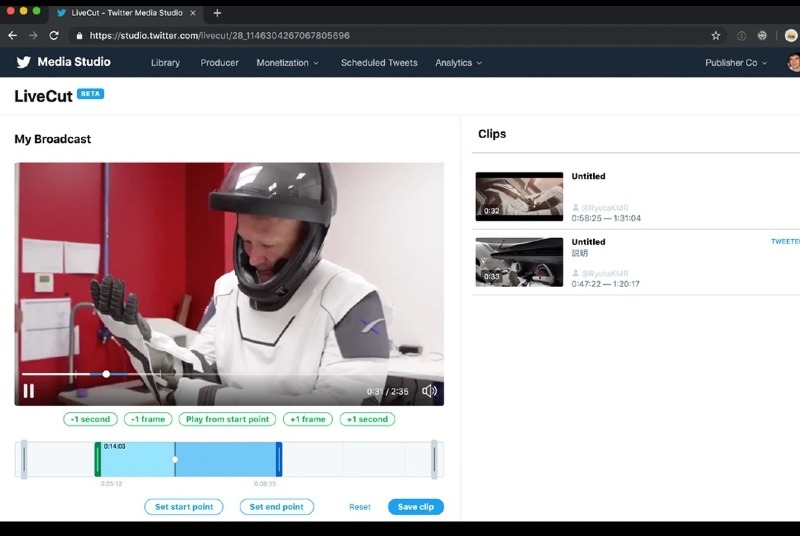Go back with the browser back arrow
The width and height of the screenshot is (800, 536).
click(x=12, y=36)
